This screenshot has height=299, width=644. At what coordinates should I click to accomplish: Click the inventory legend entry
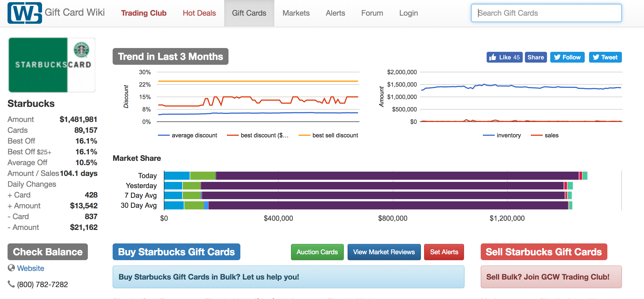click(502, 135)
